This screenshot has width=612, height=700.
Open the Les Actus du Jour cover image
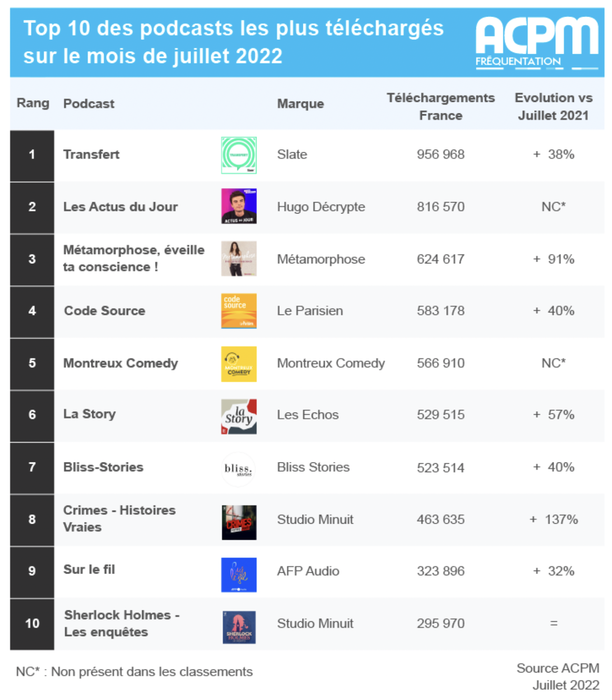pyautogui.click(x=239, y=206)
